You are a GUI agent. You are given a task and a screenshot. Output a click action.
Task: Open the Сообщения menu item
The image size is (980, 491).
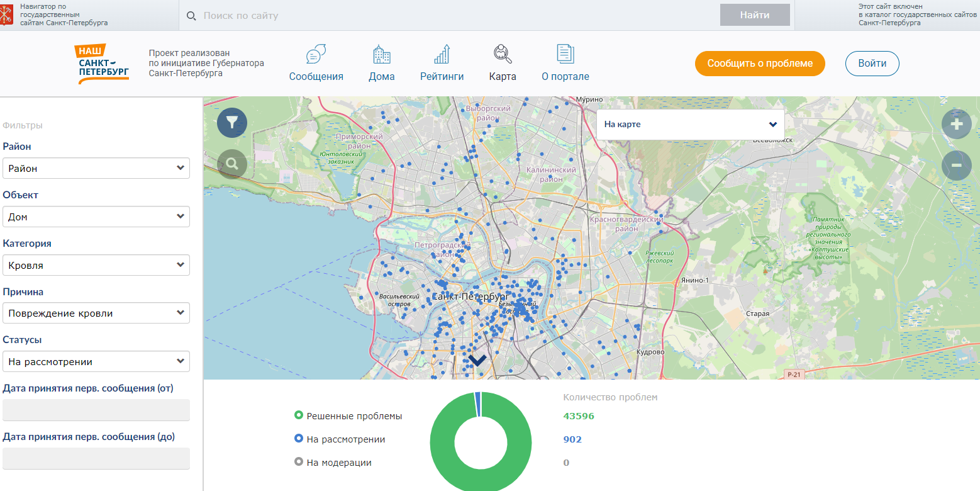click(x=316, y=76)
